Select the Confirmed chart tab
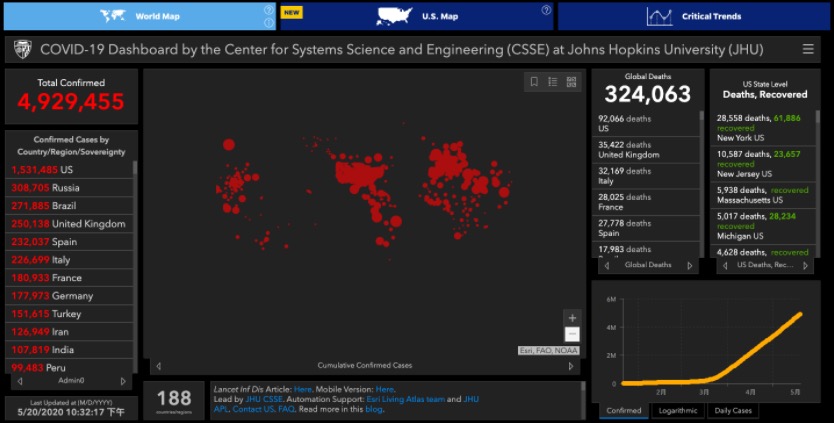Viewport: 834px width, 423px height. 624,410
